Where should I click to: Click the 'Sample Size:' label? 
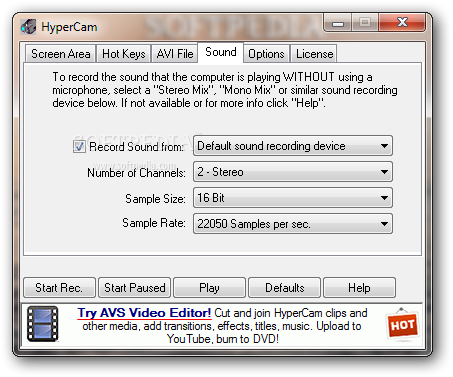click(x=155, y=199)
